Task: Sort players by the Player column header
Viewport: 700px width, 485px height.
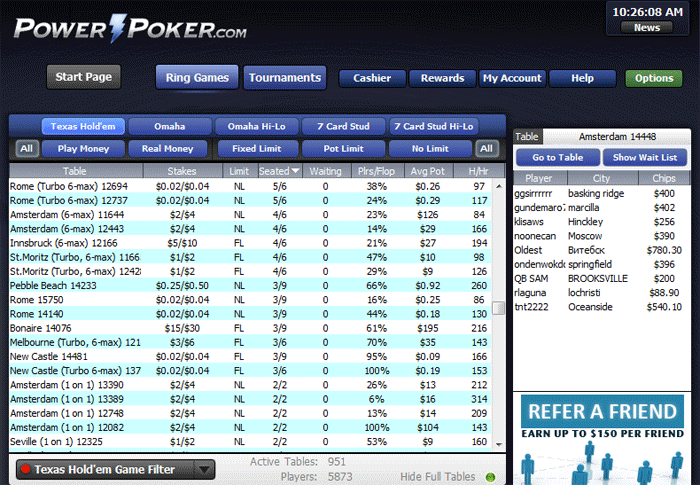Action: coord(539,178)
